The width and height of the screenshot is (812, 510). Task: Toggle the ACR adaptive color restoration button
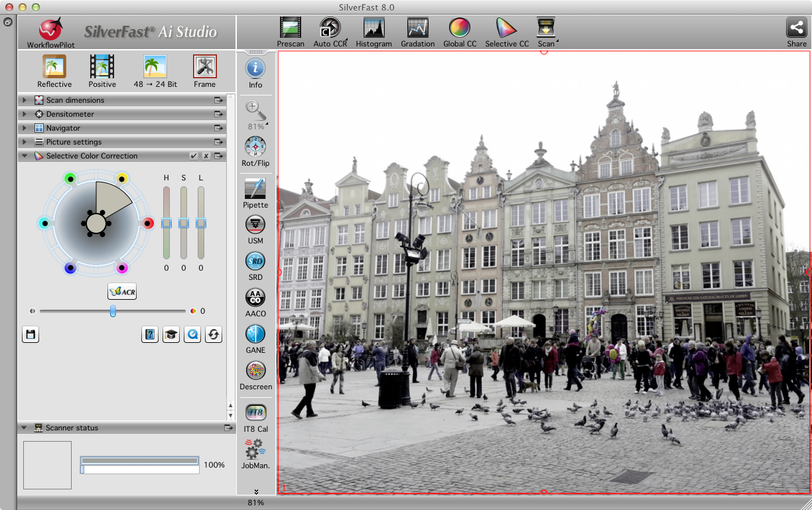click(122, 291)
